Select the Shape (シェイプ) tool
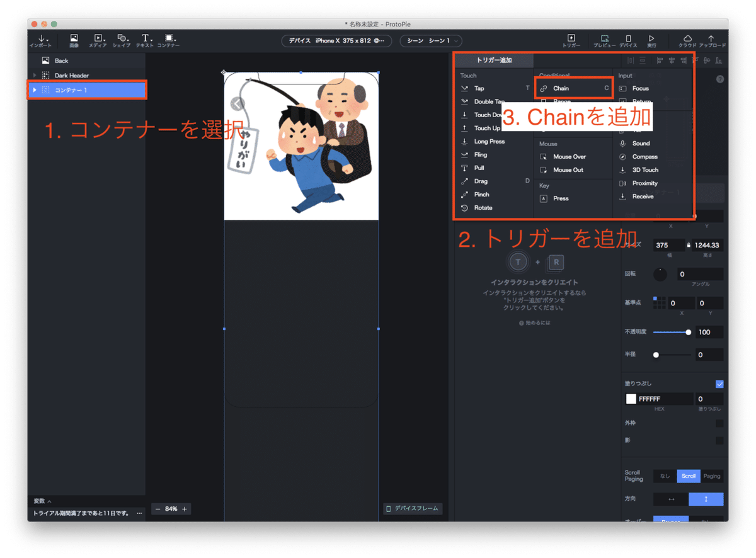The width and height of the screenshot is (756, 558). pyautogui.click(x=121, y=41)
